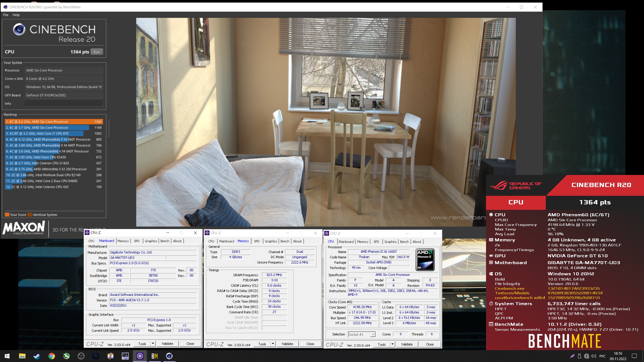The image size is (644, 362).
Task: Open the Help menu in Cinebench
Action: coord(16,15)
